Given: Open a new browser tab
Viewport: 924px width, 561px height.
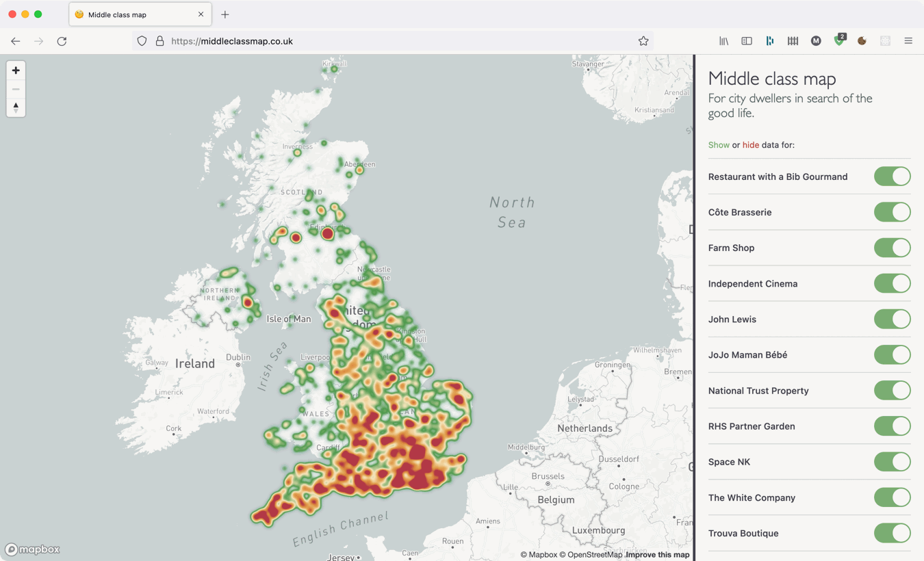Looking at the screenshot, I should point(225,14).
